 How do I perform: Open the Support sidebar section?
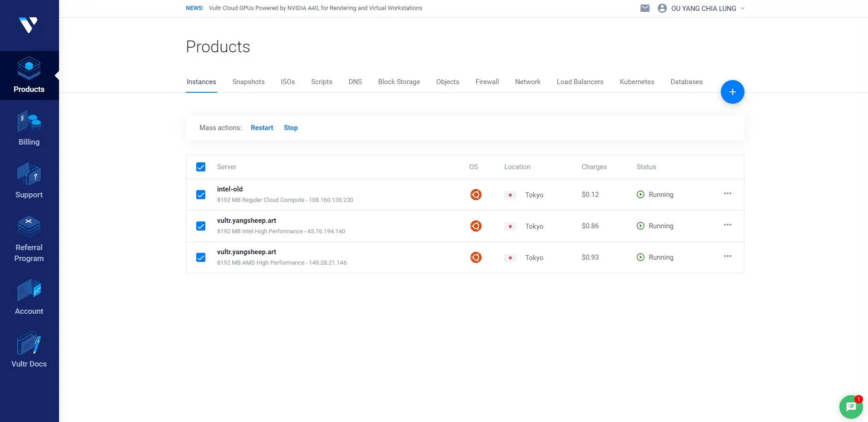click(x=29, y=181)
